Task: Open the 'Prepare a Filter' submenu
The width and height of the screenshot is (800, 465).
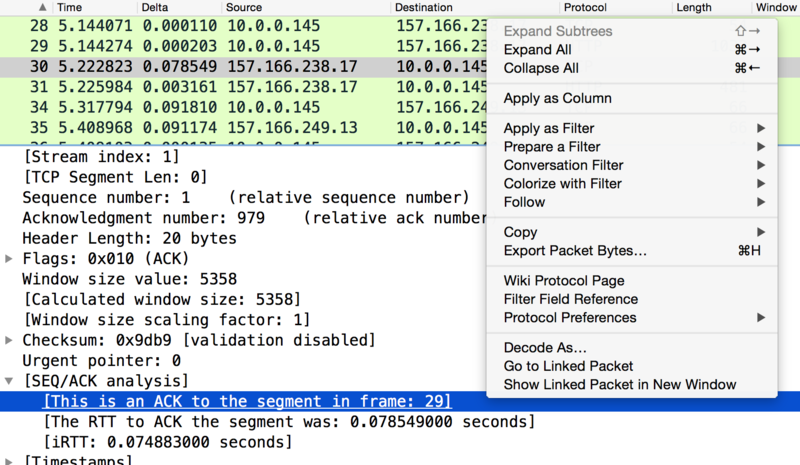Action: (552, 147)
